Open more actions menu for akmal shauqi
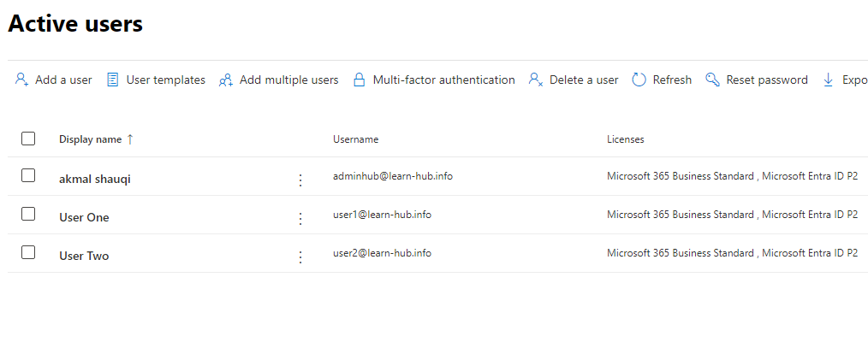The height and width of the screenshot is (354, 868). coord(300,180)
